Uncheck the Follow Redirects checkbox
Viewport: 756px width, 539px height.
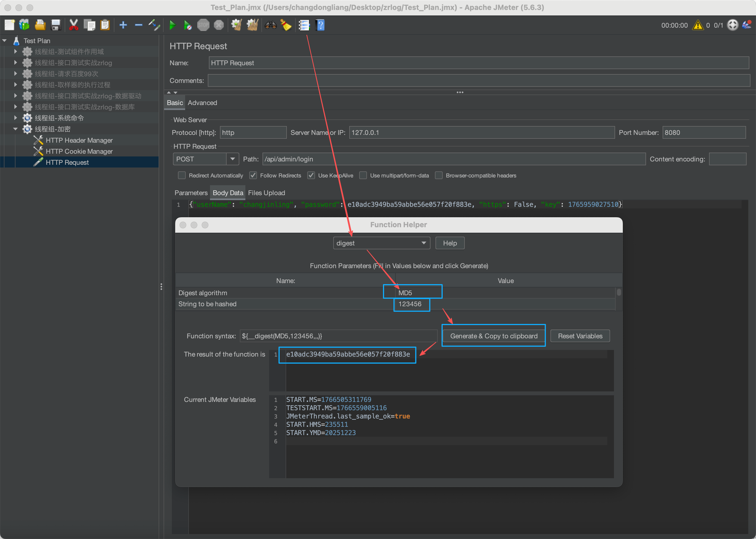tap(253, 175)
